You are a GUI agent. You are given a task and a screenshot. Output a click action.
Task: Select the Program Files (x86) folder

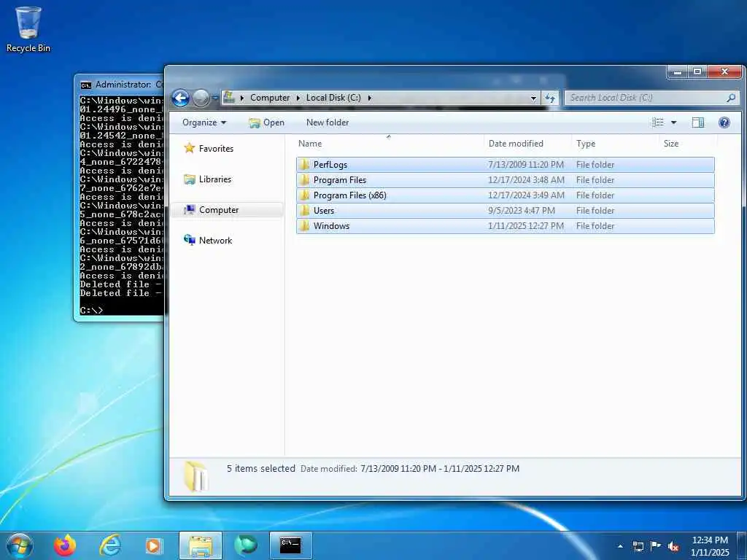pos(505,195)
